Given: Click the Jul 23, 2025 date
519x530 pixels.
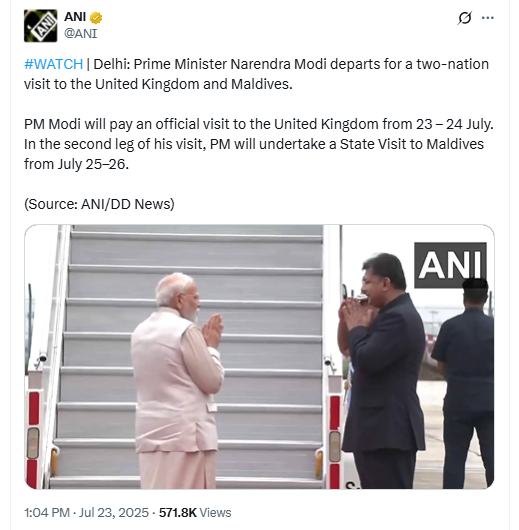Looking at the screenshot, I should click(114, 512).
